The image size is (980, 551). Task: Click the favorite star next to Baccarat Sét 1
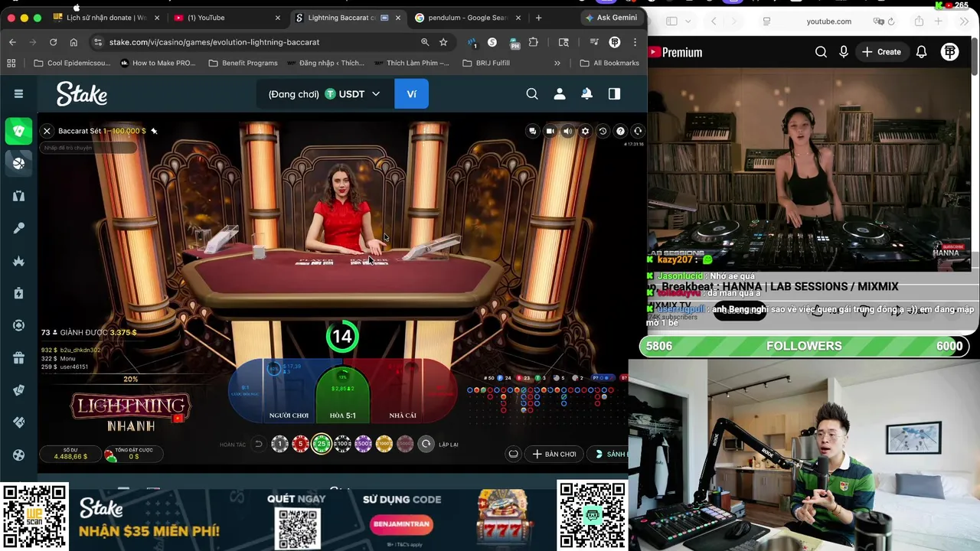click(154, 131)
